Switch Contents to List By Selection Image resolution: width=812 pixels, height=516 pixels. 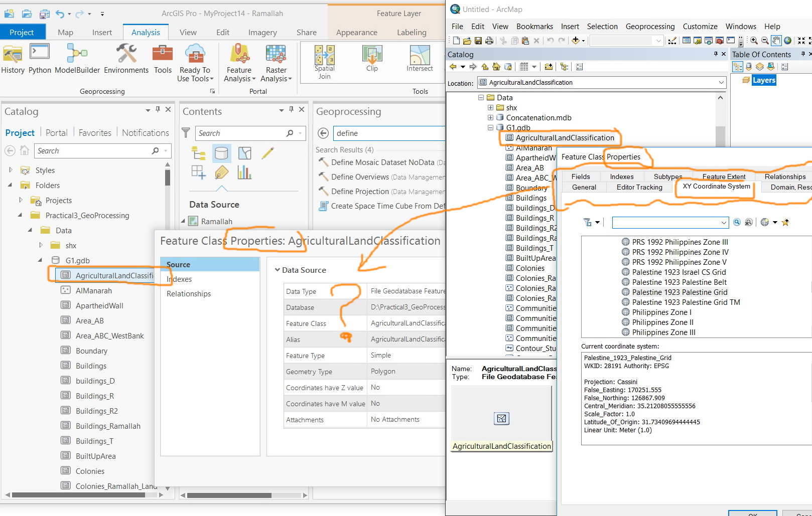click(245, 153)
